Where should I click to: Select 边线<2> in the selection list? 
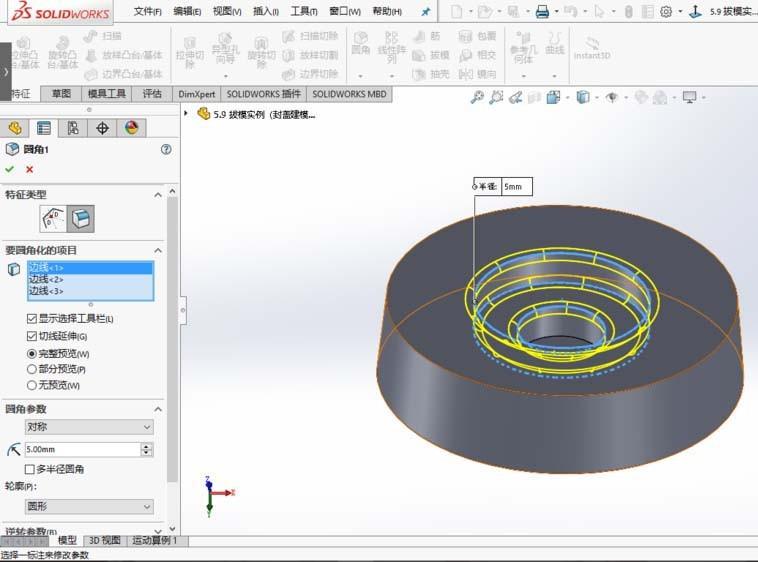click(x=90, y=279)
